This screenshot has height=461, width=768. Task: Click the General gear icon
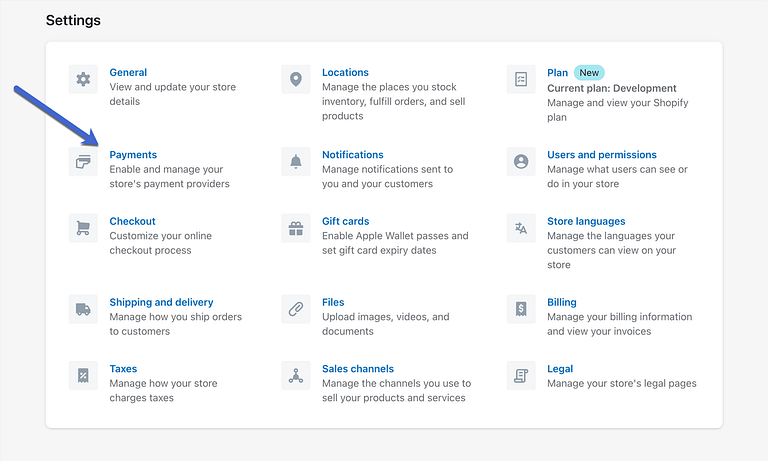pos(83,80)
